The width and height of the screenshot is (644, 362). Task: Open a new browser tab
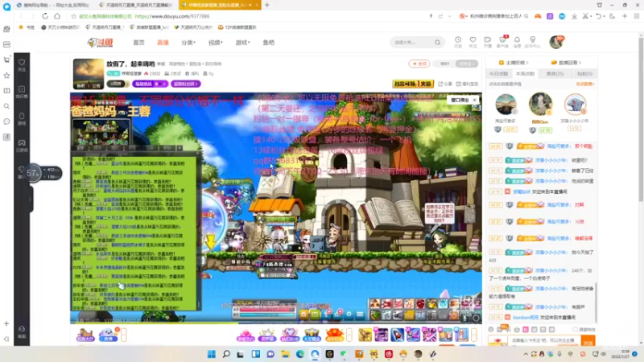pyautogui.click(x=267, y=5)
